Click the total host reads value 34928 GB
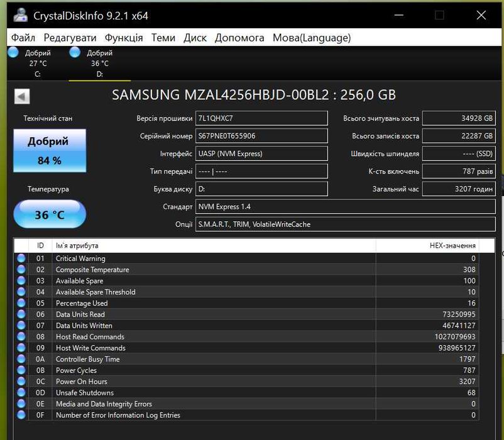The image size is (504, 440). pyautogui.click(x=459, y=118)
